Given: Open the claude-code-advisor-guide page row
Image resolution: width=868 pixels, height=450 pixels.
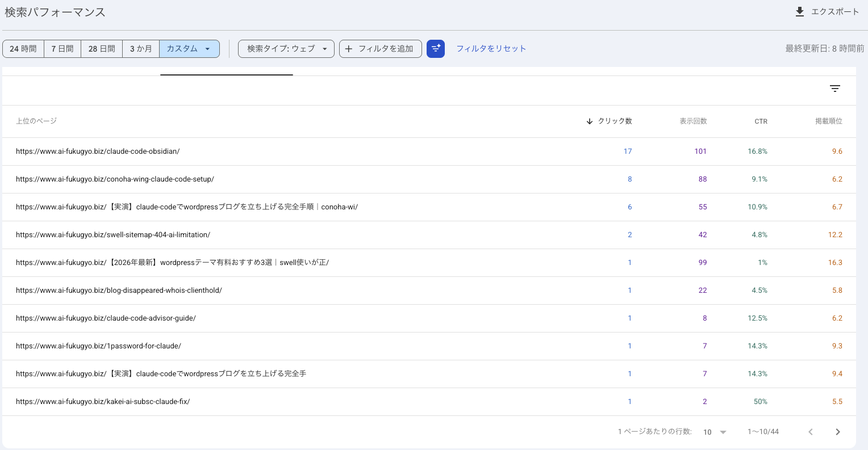Looking at the screenshot, I should 429,318.
